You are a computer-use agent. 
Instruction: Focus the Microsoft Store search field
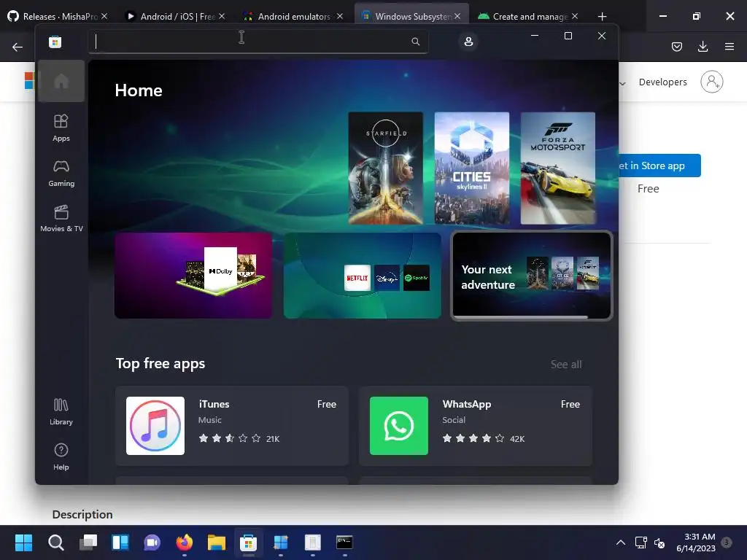click(x=258, y=42)
